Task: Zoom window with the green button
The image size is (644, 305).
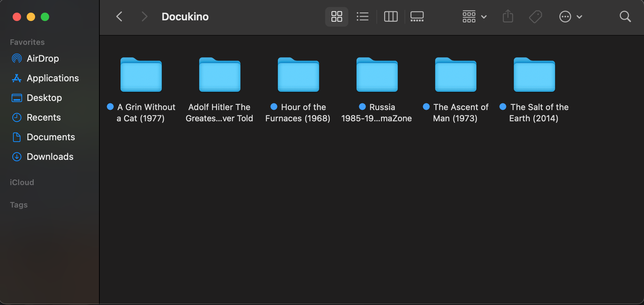Action: click(45, 16)
